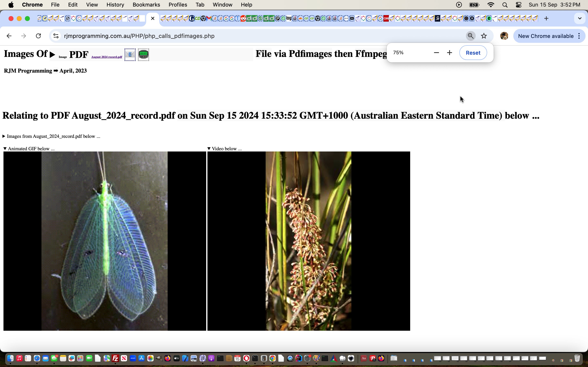Open Chrome History menu
This screenshot has height=367, width=588.
(x=114, y=5)
